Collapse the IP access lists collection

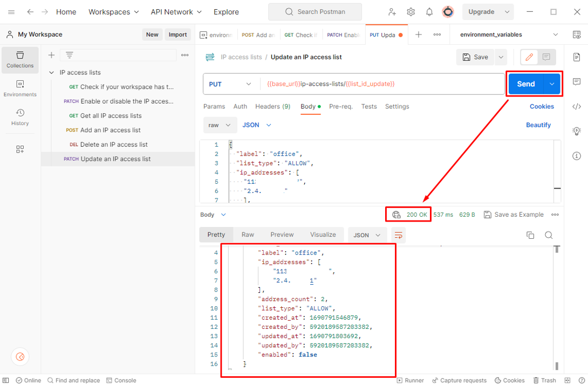[52, 73]
